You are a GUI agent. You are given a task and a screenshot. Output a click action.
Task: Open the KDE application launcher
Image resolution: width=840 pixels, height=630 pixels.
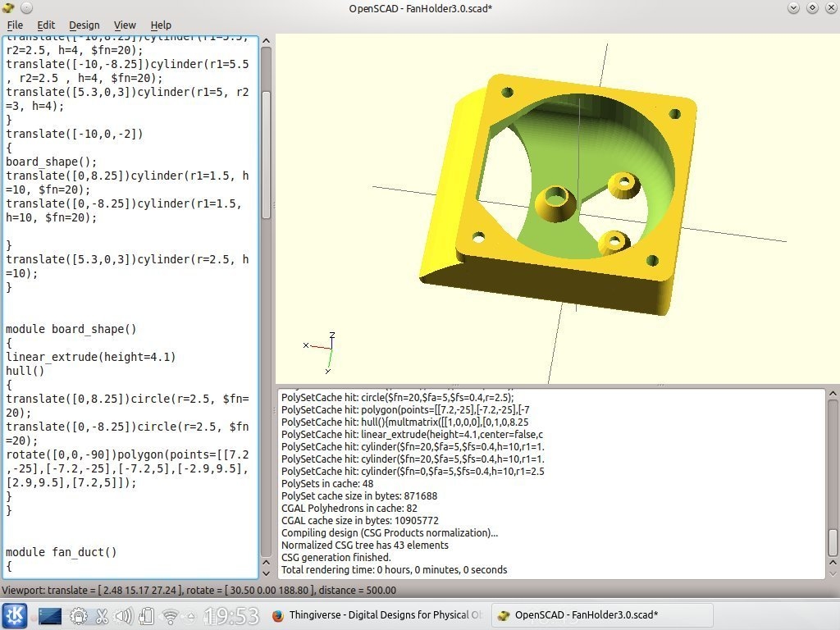[14, 615]
